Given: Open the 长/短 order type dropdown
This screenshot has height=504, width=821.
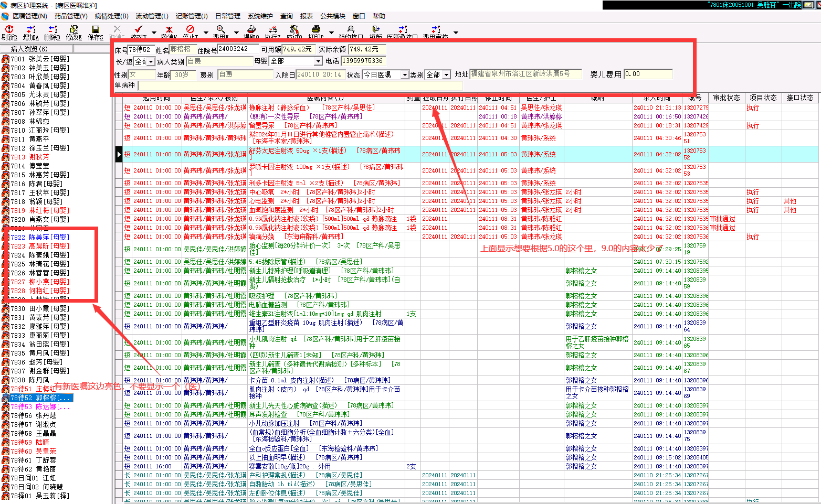Looking at the screenshot, I should tap(151, 61).
